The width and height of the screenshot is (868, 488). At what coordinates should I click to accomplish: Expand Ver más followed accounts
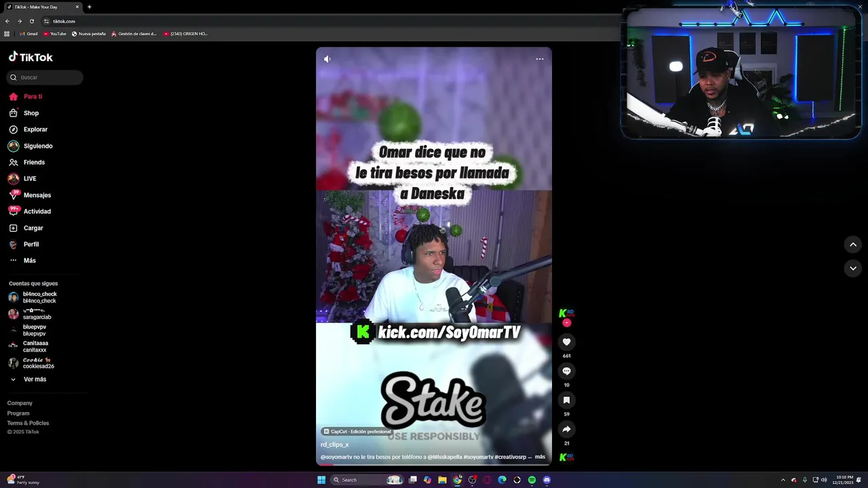(x=28, y=380)
